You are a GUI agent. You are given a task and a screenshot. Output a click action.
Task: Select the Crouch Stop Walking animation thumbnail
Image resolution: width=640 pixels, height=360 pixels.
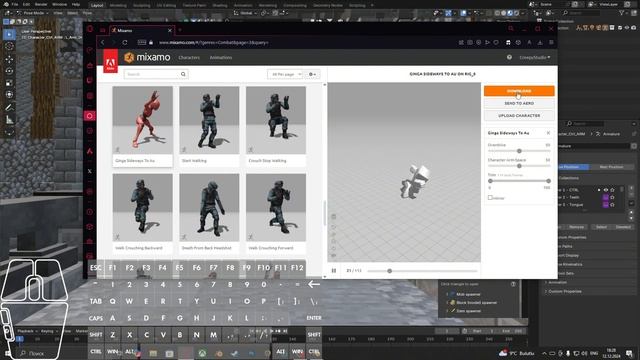point(276,120)
